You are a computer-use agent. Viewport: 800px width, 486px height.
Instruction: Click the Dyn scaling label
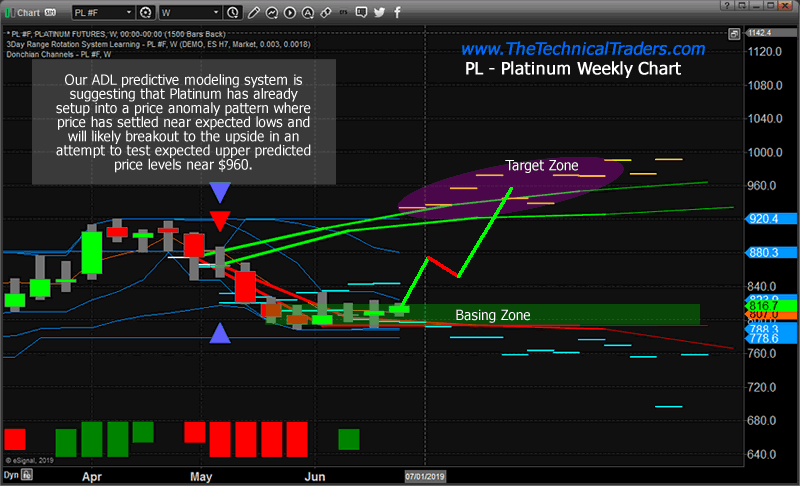pos(11,475)
